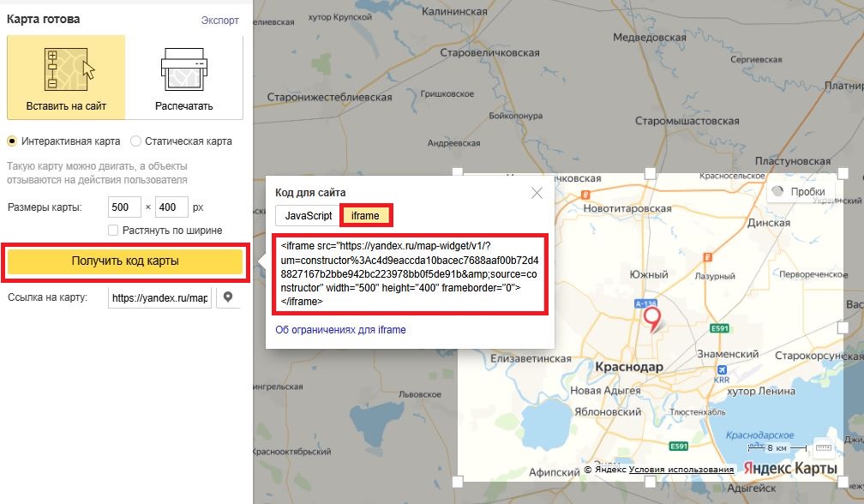Click the red placemark on Krasnodar map
864x504 pixels.
652,320
